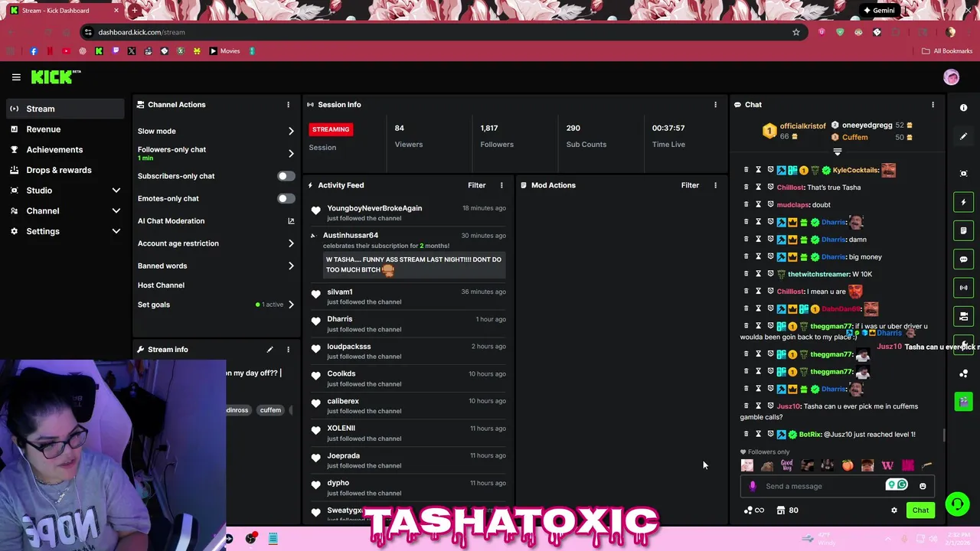Open All Bookmarks folder
This screenshot has height=551, width=980.
click(x=947, y=51)
